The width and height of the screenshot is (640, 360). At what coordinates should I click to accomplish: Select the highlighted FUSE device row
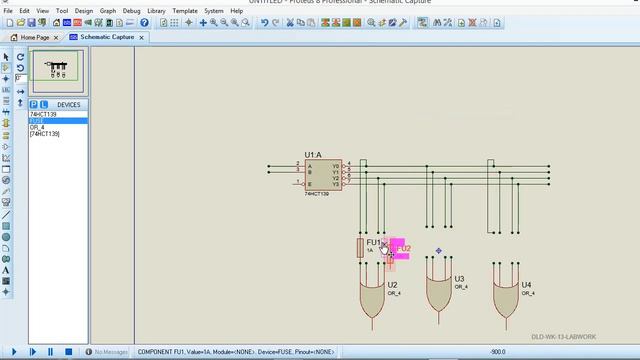click(58, 121)
